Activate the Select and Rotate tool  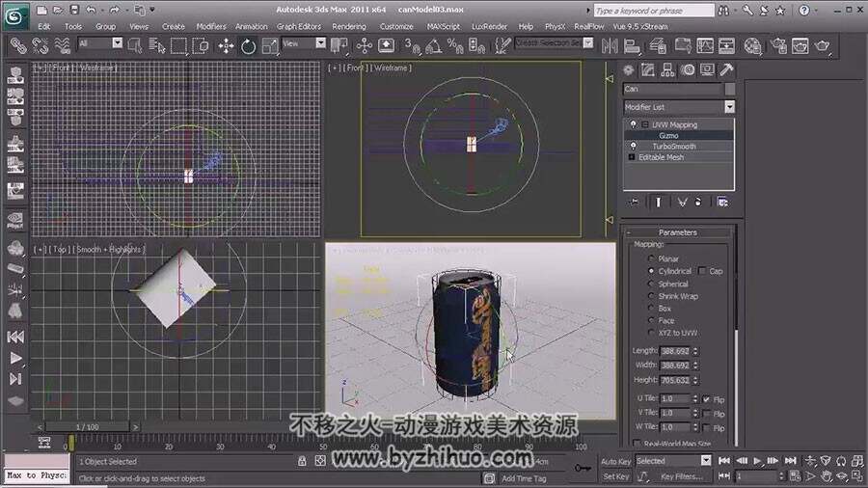pos(248,46)
